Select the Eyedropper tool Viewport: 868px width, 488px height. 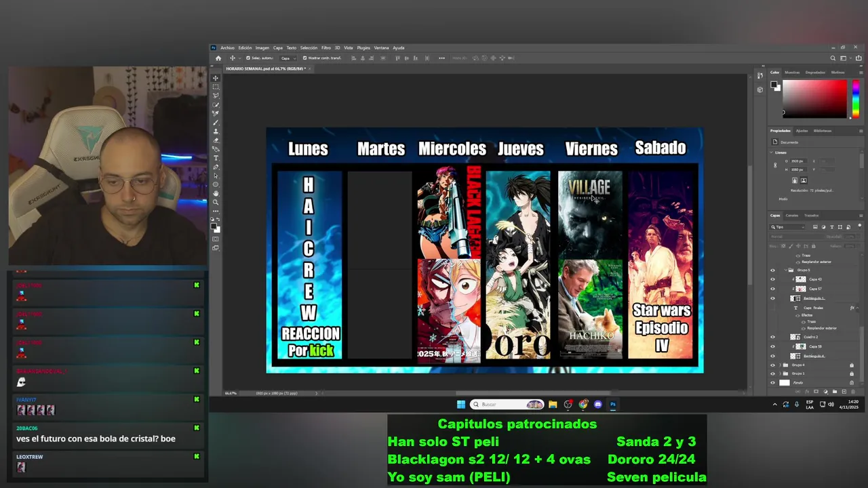[x=216, y=113]
